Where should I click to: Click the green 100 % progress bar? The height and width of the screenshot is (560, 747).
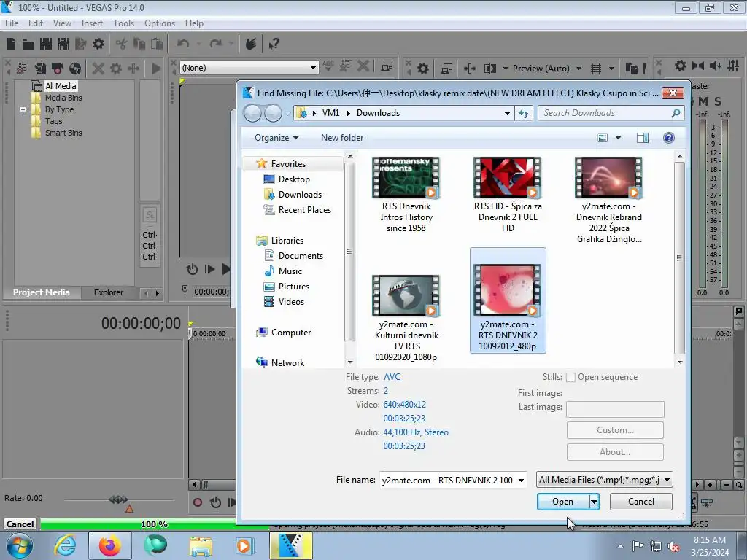tap(155, 524)
